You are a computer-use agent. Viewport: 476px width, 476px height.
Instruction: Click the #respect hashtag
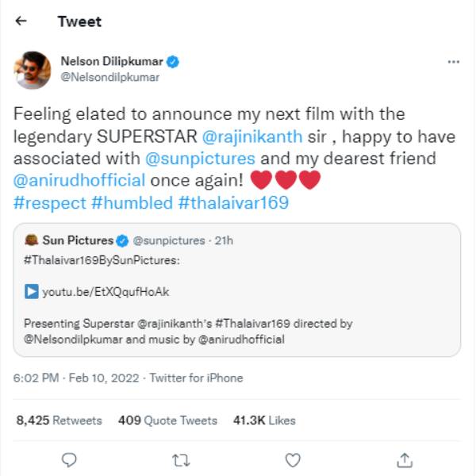(x=49, y=202)
